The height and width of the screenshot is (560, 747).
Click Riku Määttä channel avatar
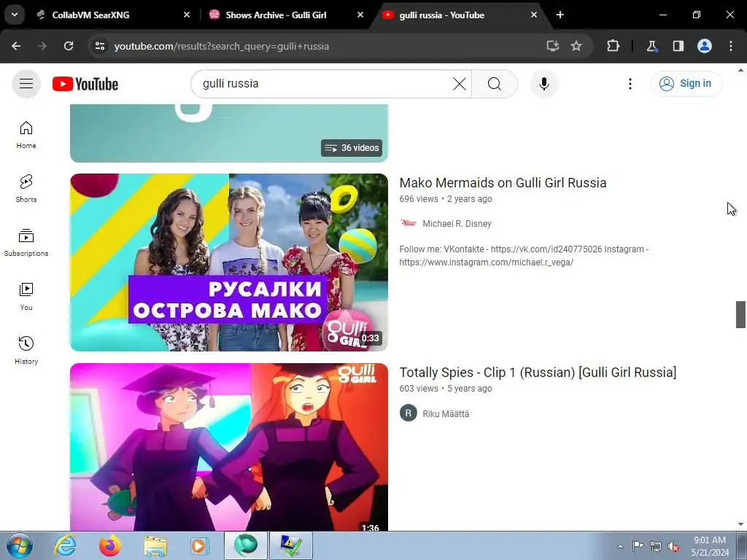click(x=409, y=413)
